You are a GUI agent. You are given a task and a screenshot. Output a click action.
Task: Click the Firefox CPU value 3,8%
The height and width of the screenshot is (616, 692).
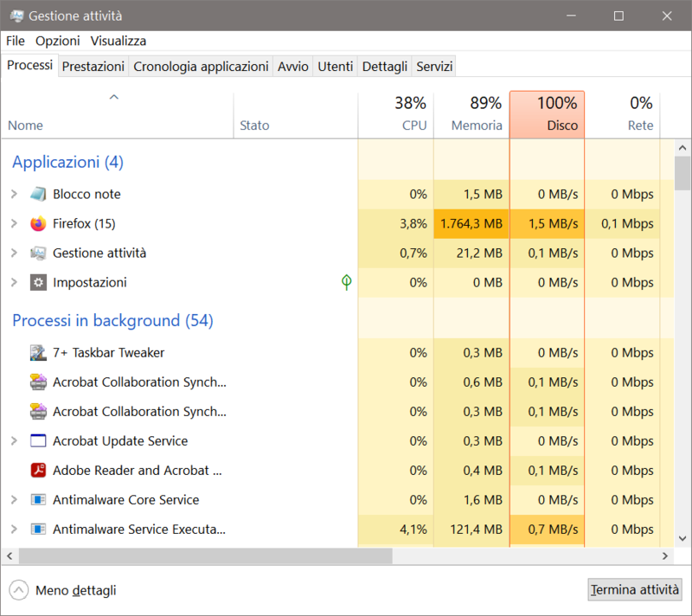click(396, 224)
